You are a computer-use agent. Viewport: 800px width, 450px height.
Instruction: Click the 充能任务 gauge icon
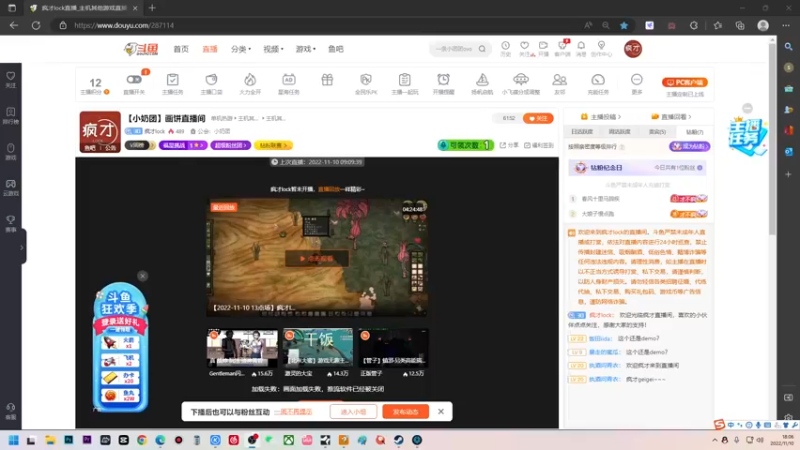click(598, 80)
